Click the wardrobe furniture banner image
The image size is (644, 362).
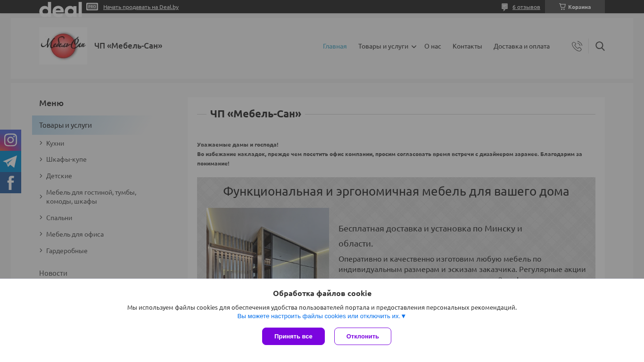tap(268, 243)
